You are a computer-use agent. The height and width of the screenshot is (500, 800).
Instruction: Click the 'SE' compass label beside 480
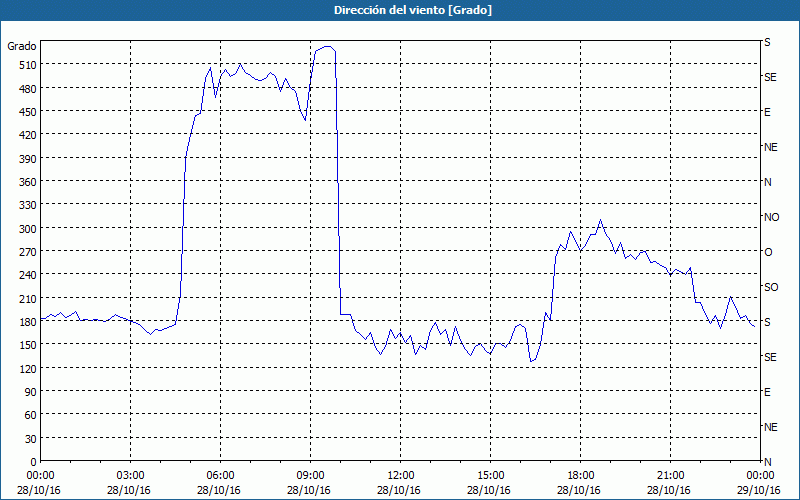(770, 77)
